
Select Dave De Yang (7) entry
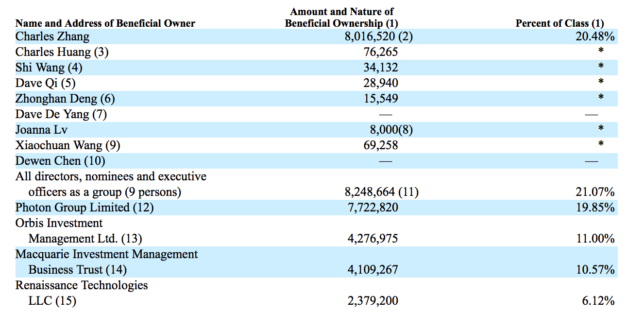pos(61,114)
